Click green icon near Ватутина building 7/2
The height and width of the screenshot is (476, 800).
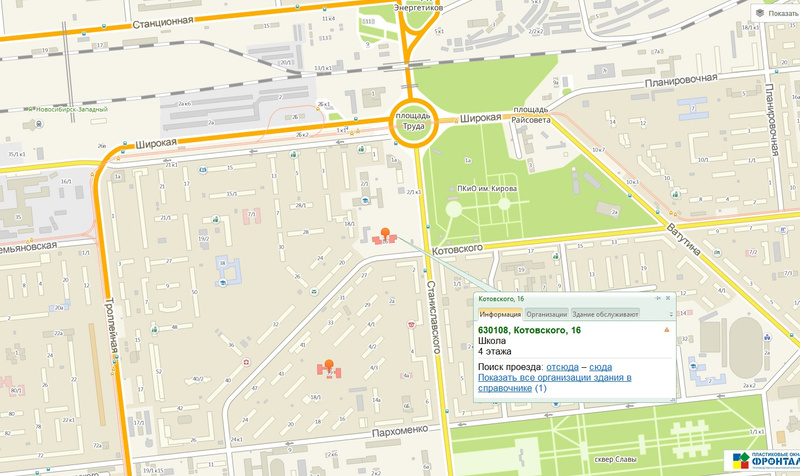click(718, 253)
